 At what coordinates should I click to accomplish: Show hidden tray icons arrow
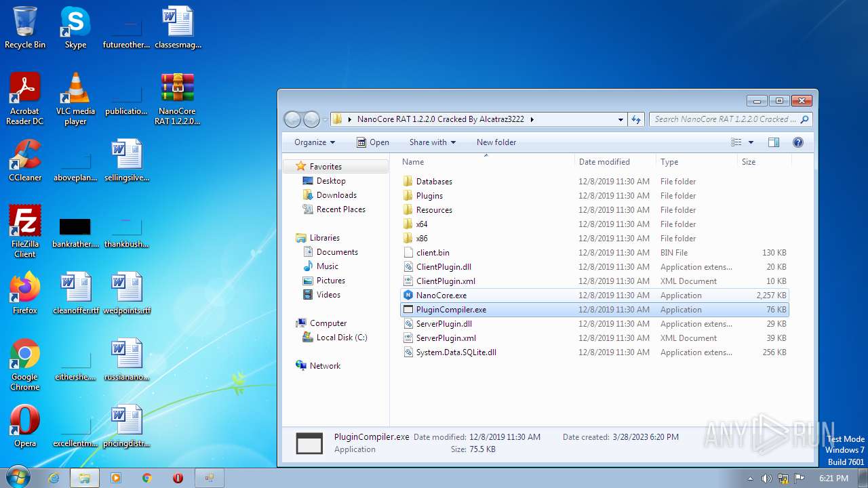coord(750,478)
